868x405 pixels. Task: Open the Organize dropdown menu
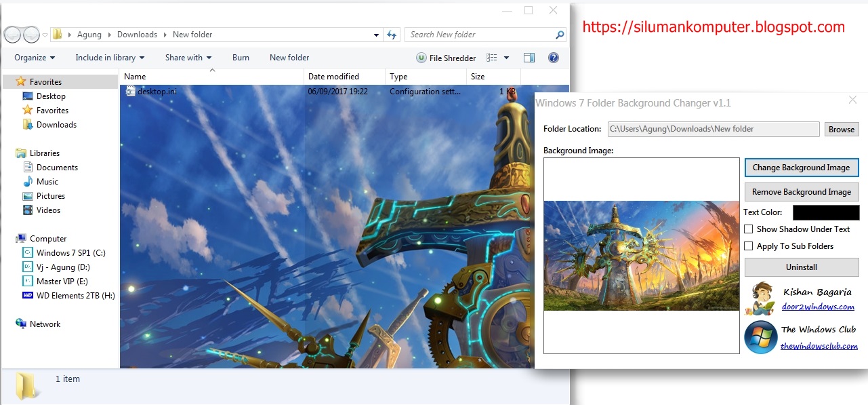[35, 58]
